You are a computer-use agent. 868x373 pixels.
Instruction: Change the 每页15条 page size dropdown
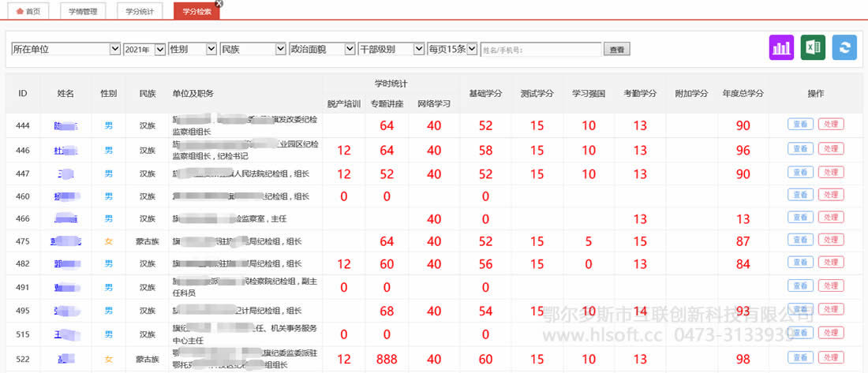pyautogui.click(x=452, y=49)
